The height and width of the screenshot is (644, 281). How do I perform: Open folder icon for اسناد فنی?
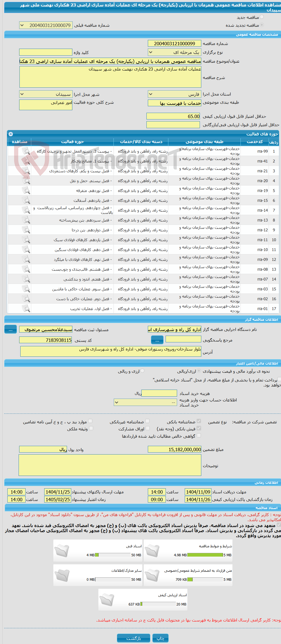click(x=62, y=550)
